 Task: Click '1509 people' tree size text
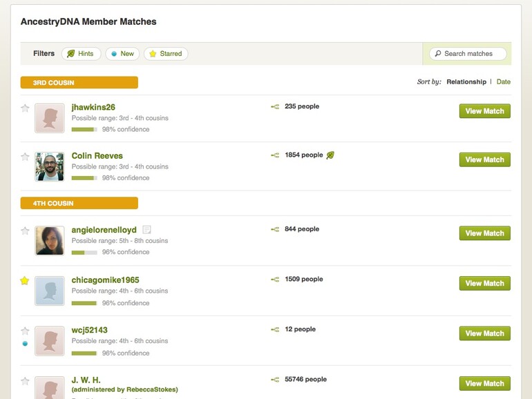pyautogui.click(x=304, y=280)
